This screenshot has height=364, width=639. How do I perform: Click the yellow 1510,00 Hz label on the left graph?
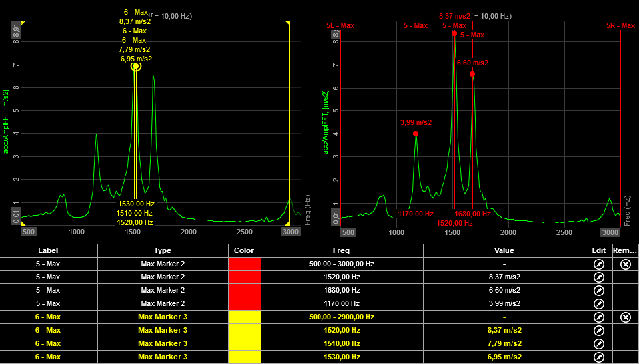135,212
